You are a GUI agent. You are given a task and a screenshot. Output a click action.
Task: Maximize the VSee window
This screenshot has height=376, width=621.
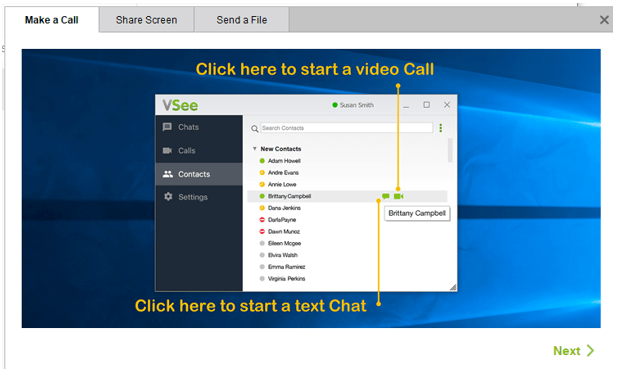coord(427,105)
